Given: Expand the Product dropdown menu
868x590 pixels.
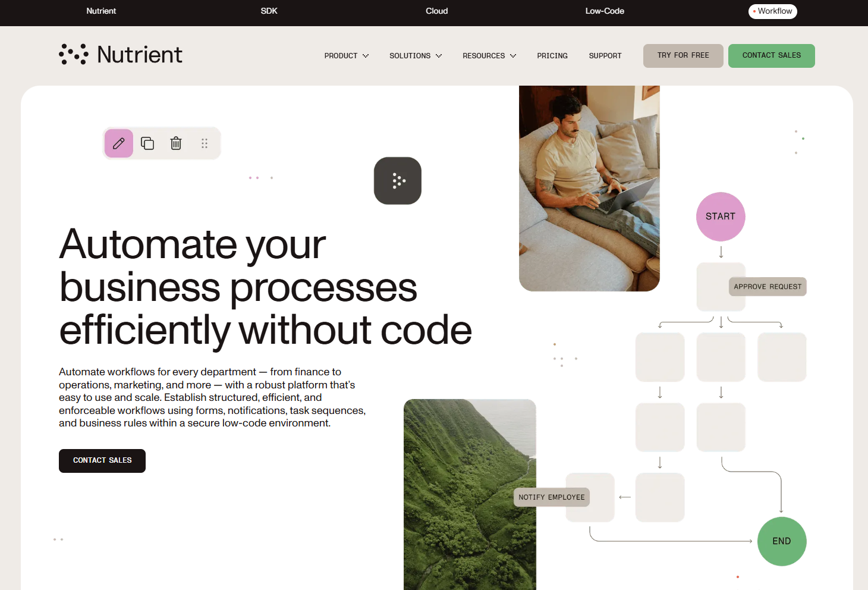Looking at the screenshot, I should 347,56.
